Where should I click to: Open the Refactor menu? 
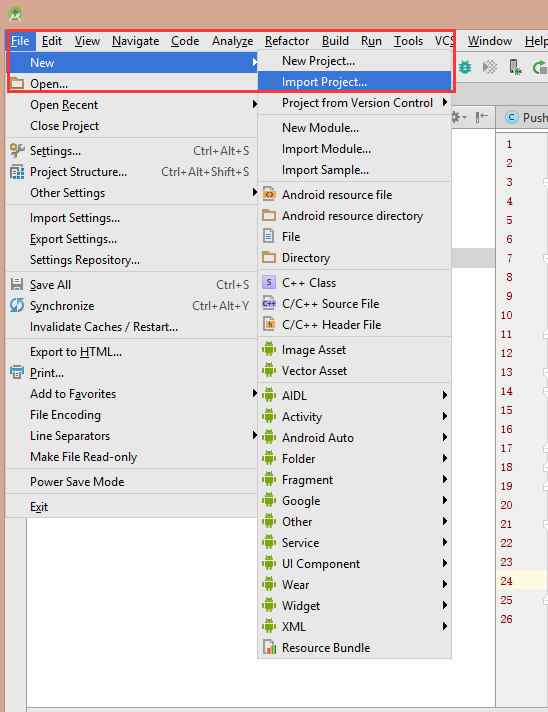[287, 41]
